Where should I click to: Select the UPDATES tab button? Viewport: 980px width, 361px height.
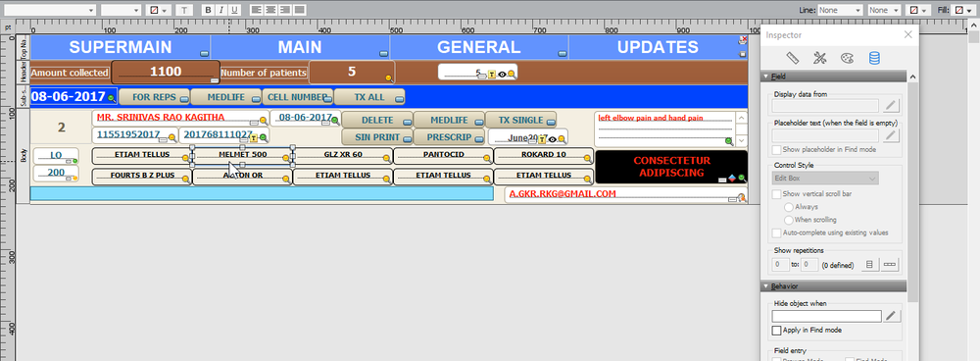[x=658, y=47]
